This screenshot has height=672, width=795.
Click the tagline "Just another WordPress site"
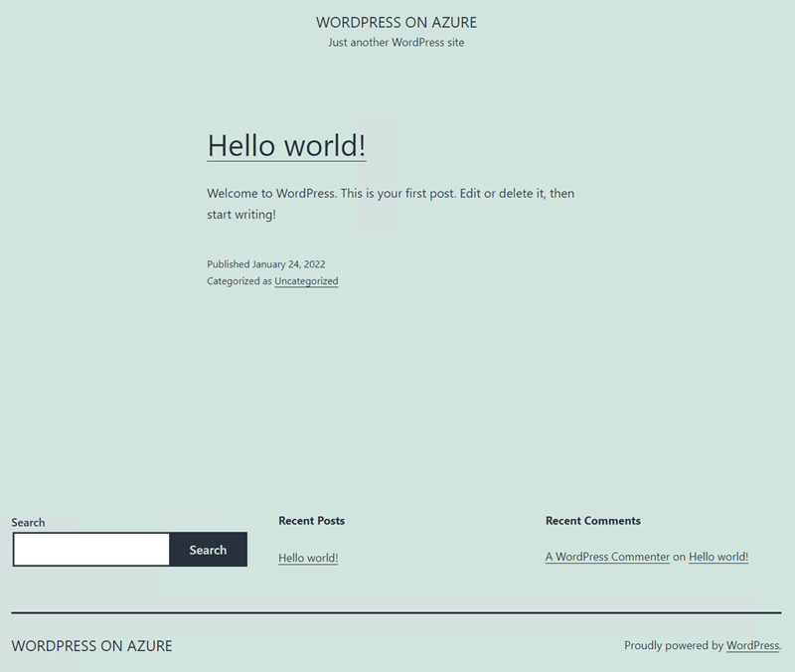(x=396, y=43)
